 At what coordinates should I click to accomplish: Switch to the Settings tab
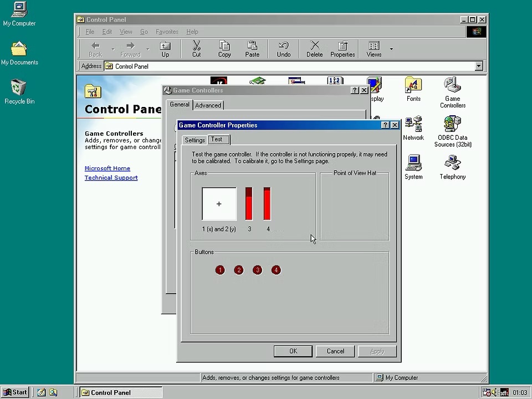[195, 140]
